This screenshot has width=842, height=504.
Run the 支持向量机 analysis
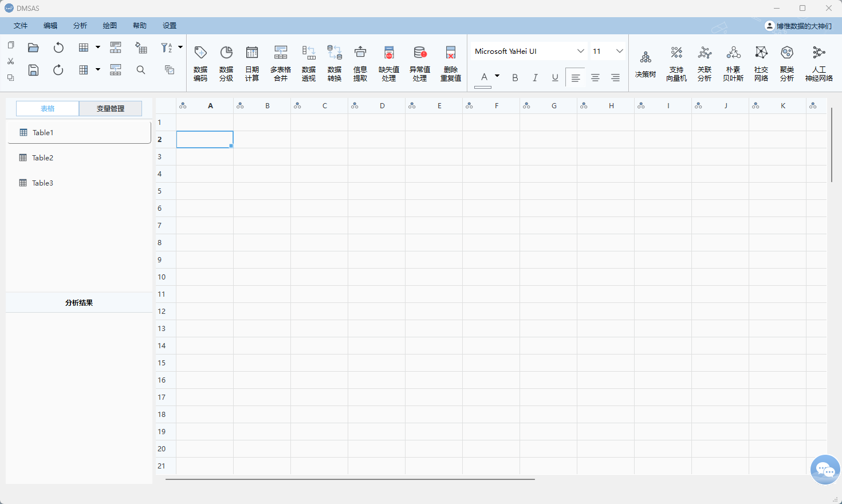click(x=676, y=64)
